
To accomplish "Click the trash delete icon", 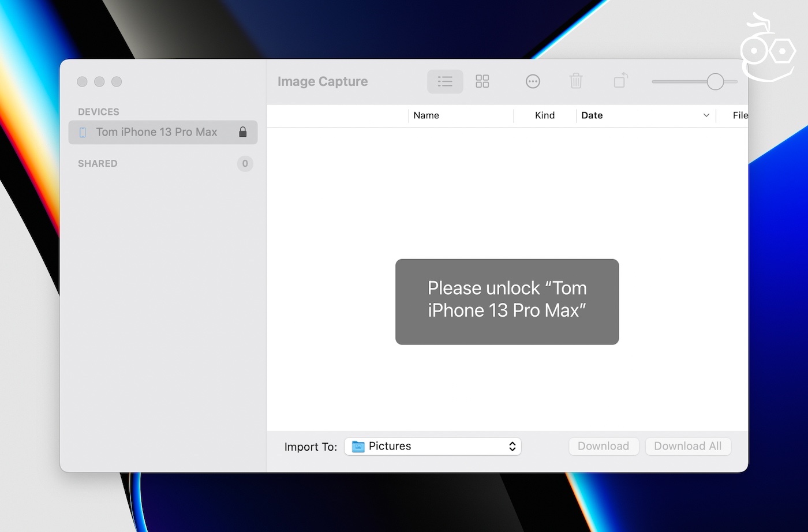I will pos(575,81).
